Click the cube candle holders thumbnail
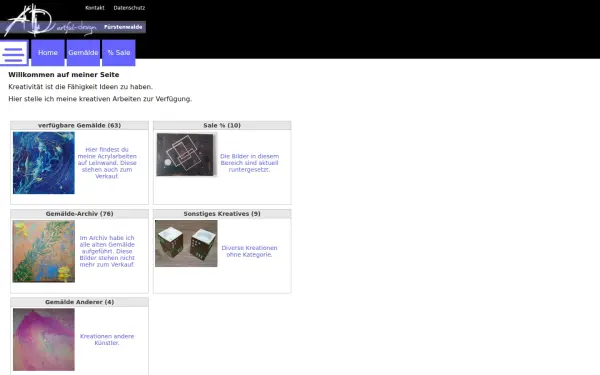This screenshot has width=600, height=375. click(186, 243)
